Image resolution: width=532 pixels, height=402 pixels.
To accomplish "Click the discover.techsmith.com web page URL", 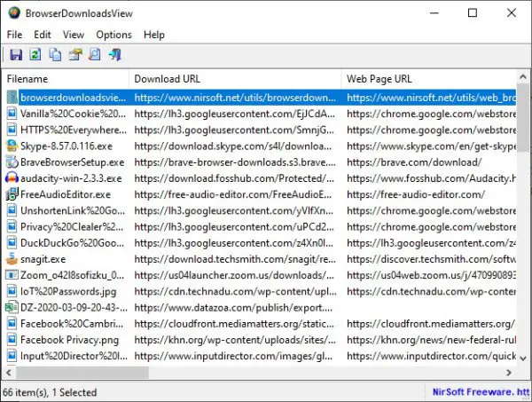I will tap(431, 259).
